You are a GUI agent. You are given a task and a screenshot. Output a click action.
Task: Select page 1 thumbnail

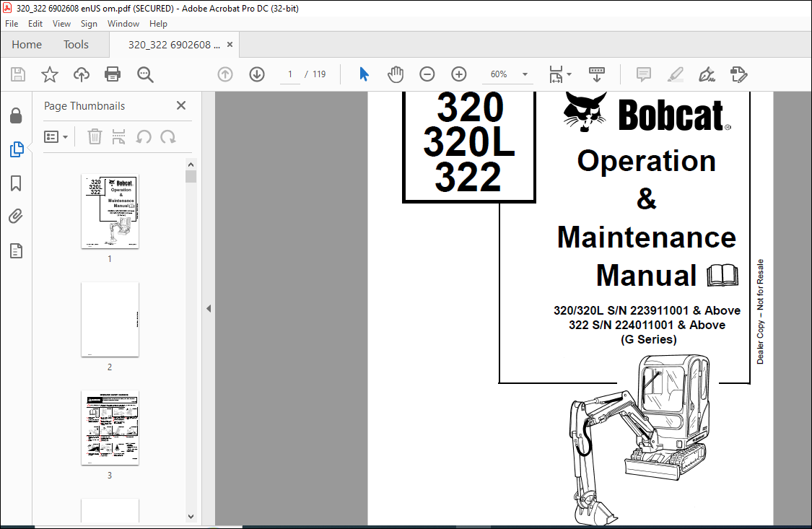pos(110,211)
